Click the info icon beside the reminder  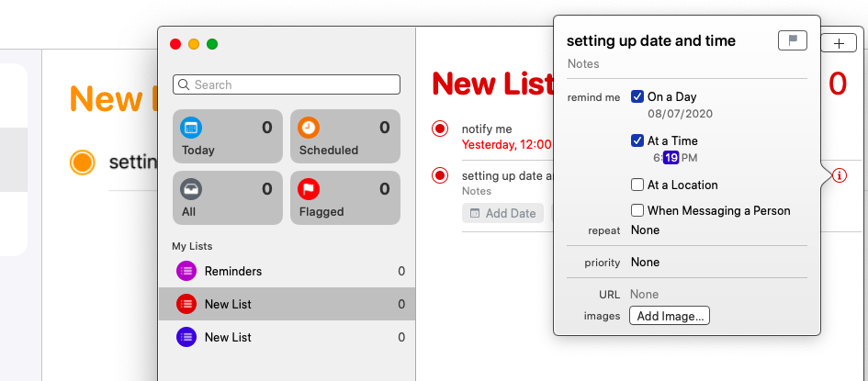(x=839, y=175)
